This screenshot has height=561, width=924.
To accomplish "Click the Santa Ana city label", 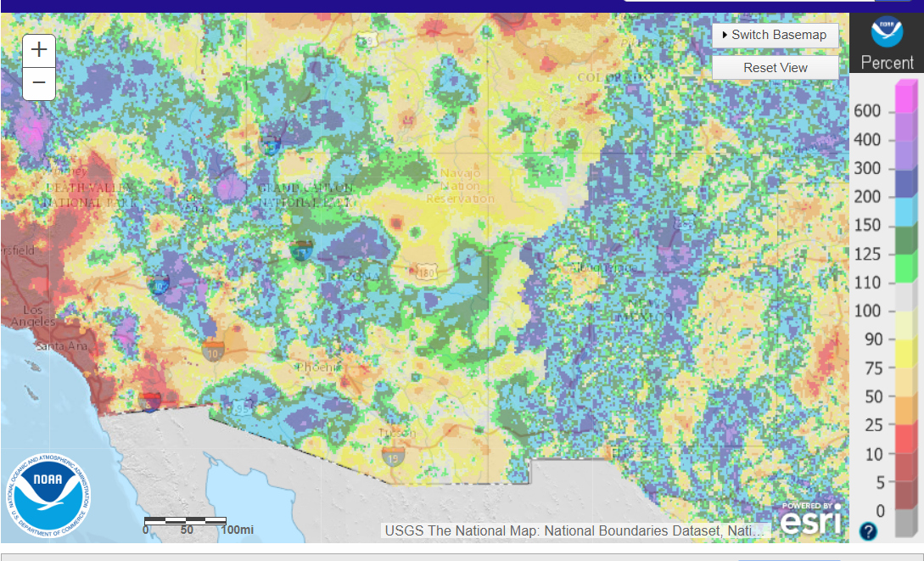I will pyautogui.click(x=61, y=346).
